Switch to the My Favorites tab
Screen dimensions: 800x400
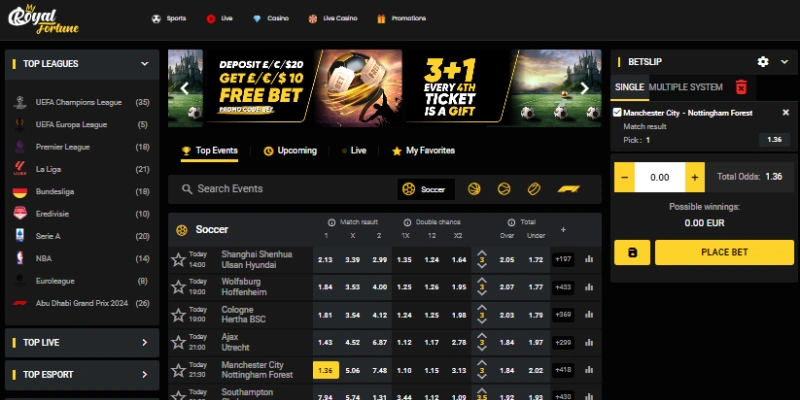(x=423, y=151)
